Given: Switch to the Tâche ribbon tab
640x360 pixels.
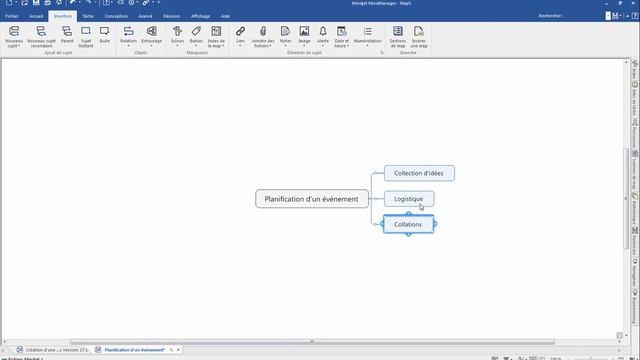Looking at the screenshot, I should pyautogui.click(x=88, y=16).
